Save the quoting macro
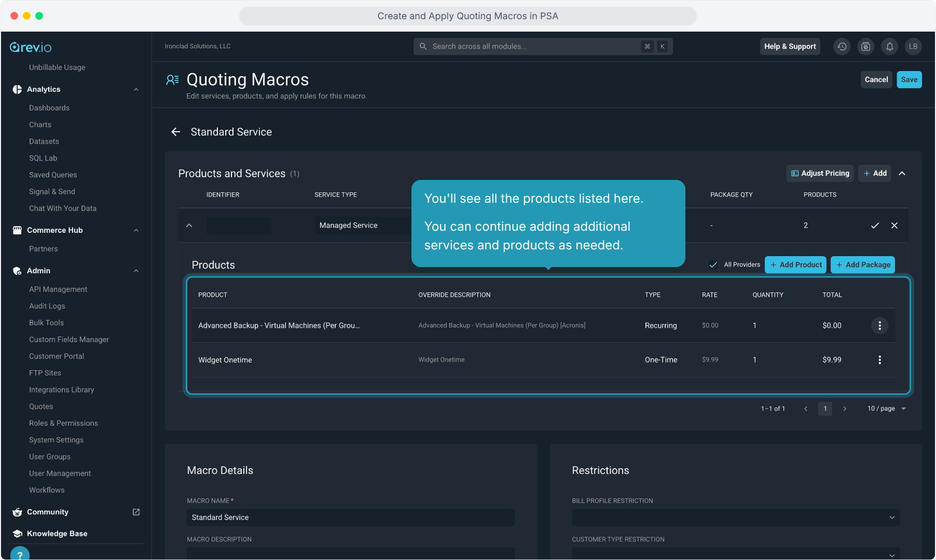This screenshot has height=560, width=936. click(909, 80)
